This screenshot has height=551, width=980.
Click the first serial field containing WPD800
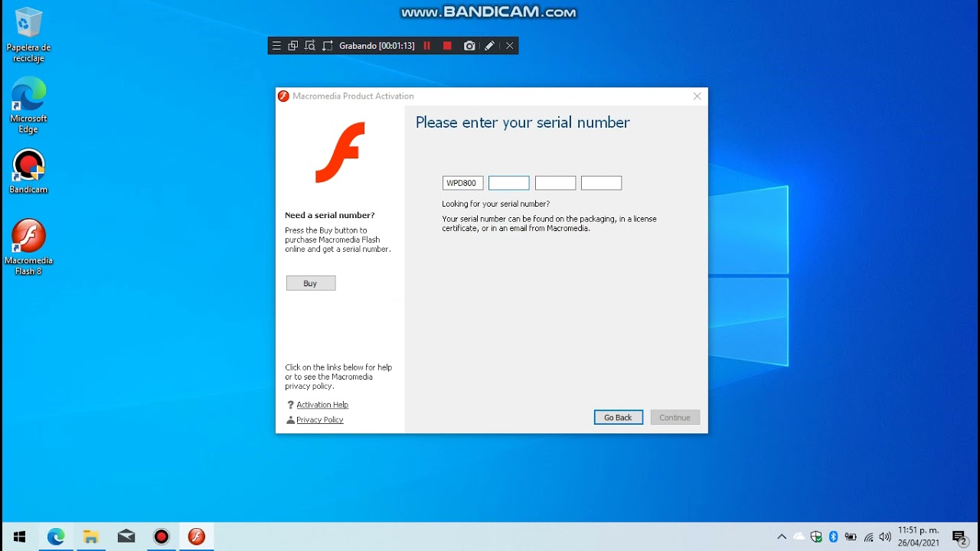pos(462,183)
